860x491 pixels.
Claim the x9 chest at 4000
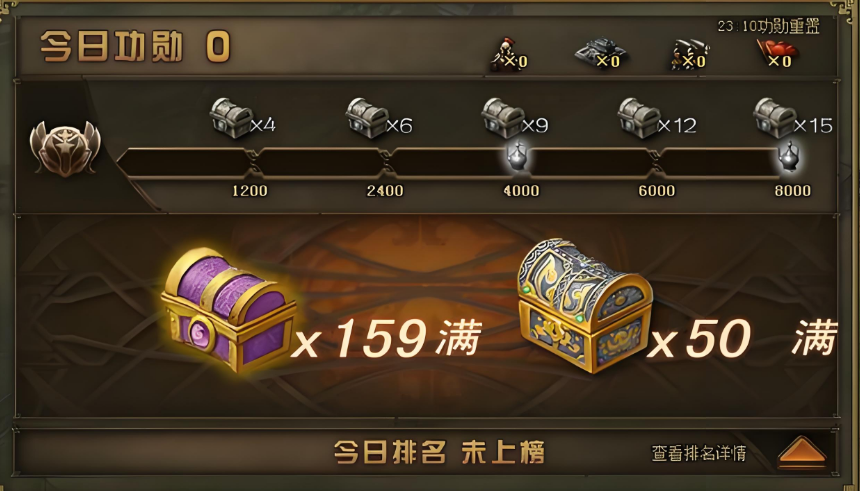point(502,117)
